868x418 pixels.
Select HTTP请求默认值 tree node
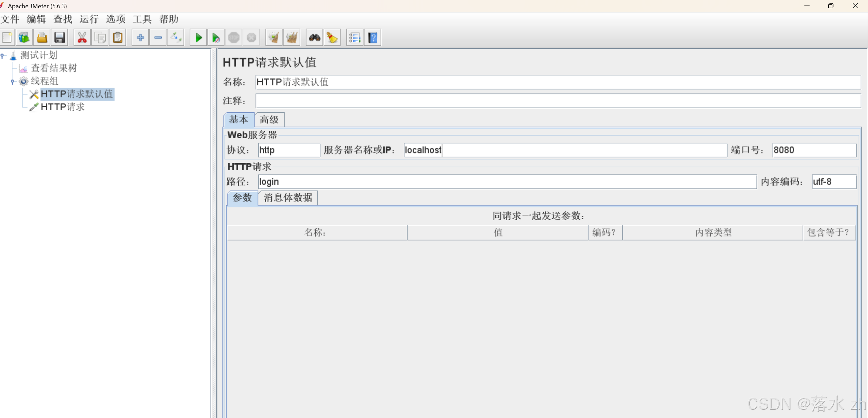point(77,94)
